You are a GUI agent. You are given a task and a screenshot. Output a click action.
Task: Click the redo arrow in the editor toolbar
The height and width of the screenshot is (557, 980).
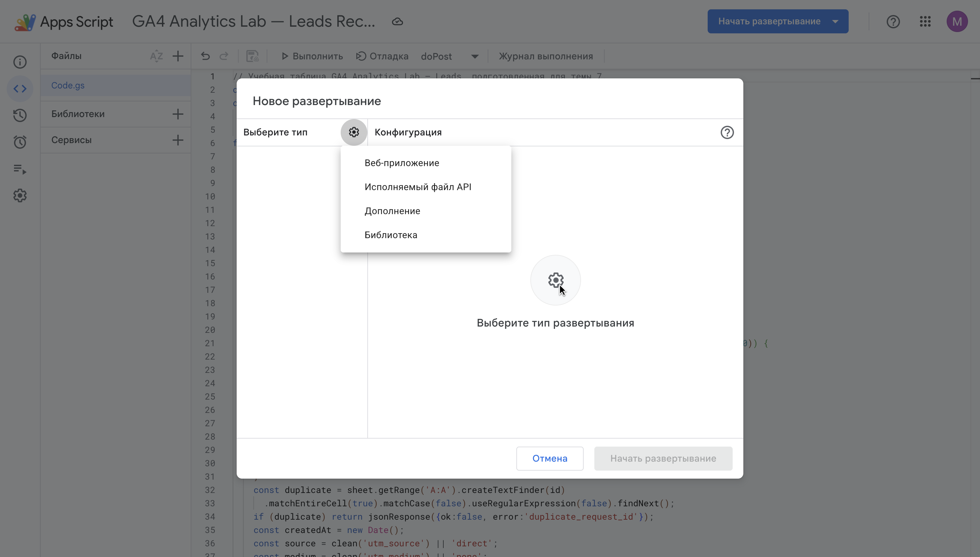click(x=224, y=56)
